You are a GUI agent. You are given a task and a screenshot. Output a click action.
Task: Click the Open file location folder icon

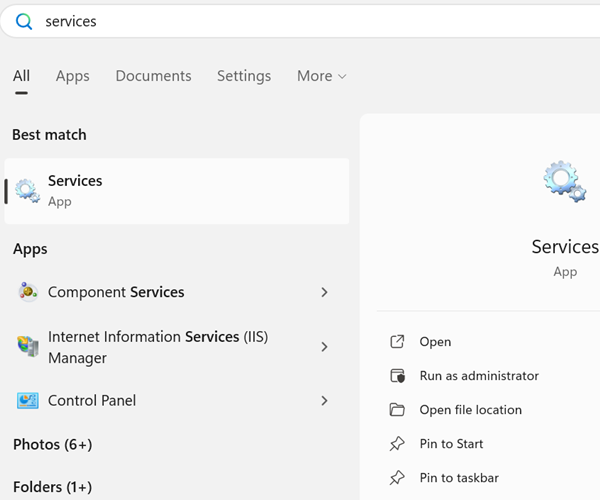coord(397,410)
